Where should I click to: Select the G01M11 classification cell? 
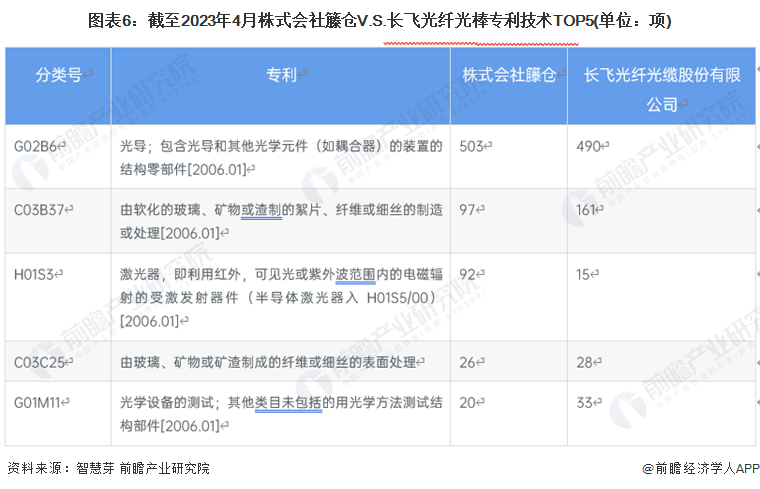(x=41, y=403)
